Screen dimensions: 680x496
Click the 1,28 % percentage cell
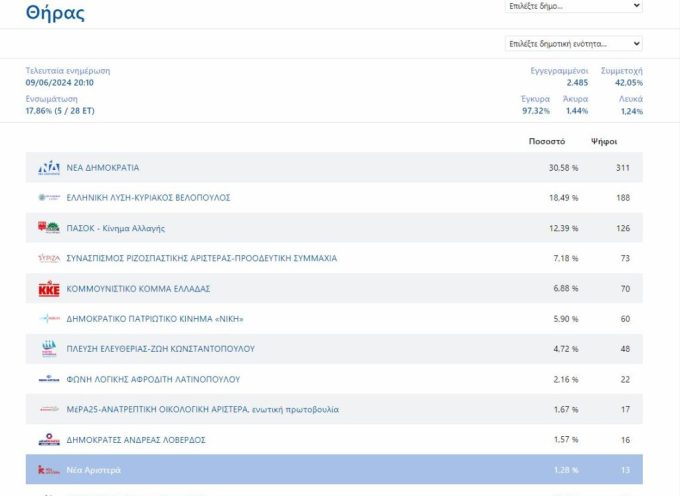point(566,470)
